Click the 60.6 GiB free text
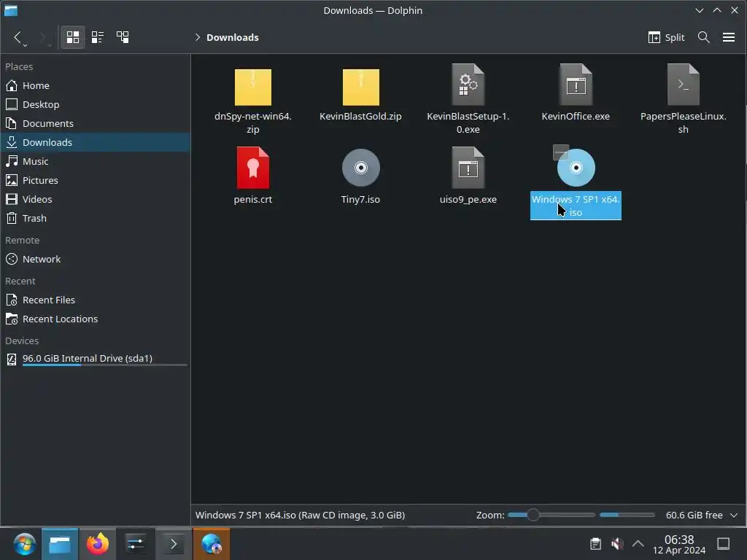 pyautogui.click(x=694, y=515)
